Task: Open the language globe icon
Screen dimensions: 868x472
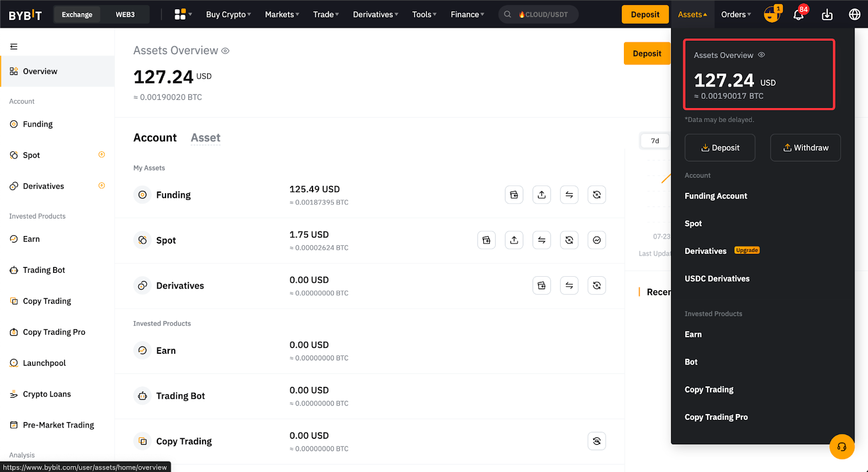Action: [x=854, y=15]
